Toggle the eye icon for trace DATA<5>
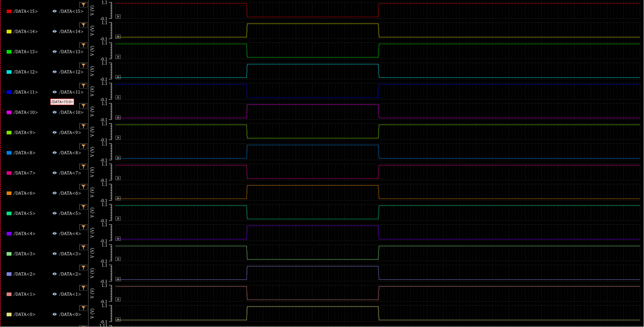Viewport: 644px width, 327px height. (x=54, y=213)
